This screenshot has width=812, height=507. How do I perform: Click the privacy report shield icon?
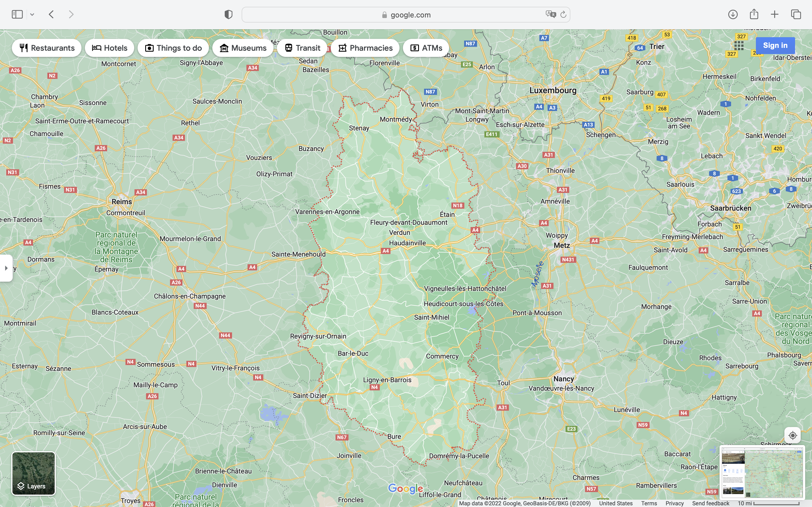click(x=228, y=14)
